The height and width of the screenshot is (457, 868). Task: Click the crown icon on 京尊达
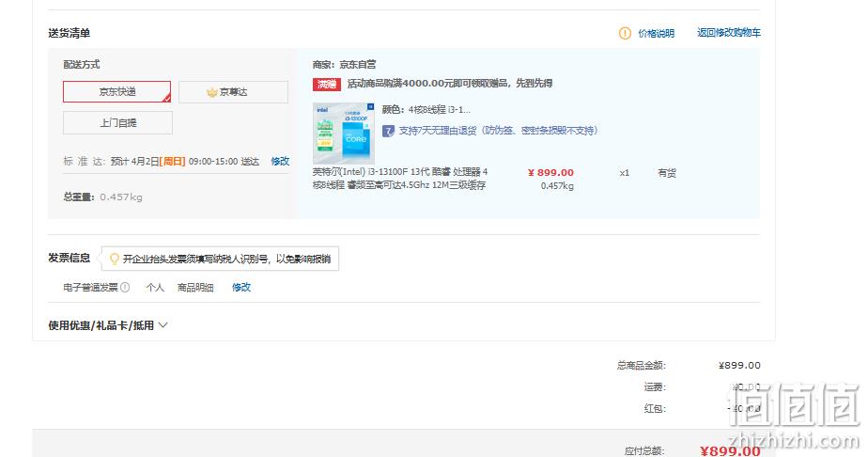[x=212, y=92]
